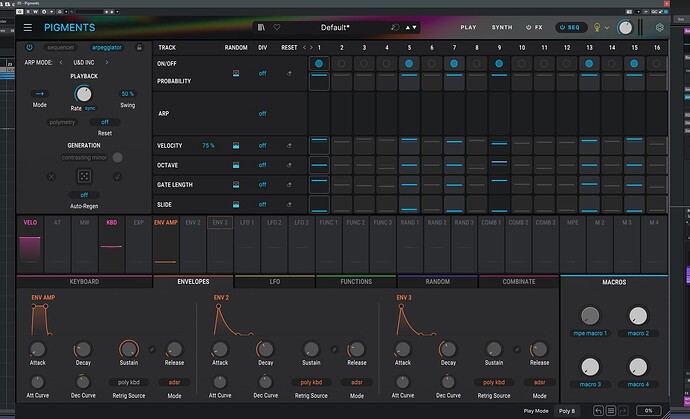This screenshot has width=690, height=419.
Task: Select previous ARP mode with left arrow
Action: click(x=61, y=62)
